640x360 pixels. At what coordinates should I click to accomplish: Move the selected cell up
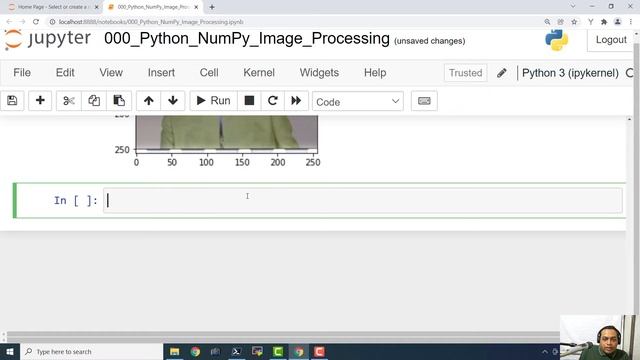[x=149, y=101]
